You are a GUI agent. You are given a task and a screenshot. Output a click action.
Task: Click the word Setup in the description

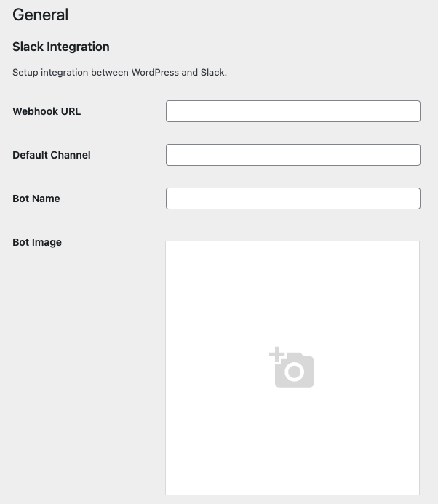[25, 73]
